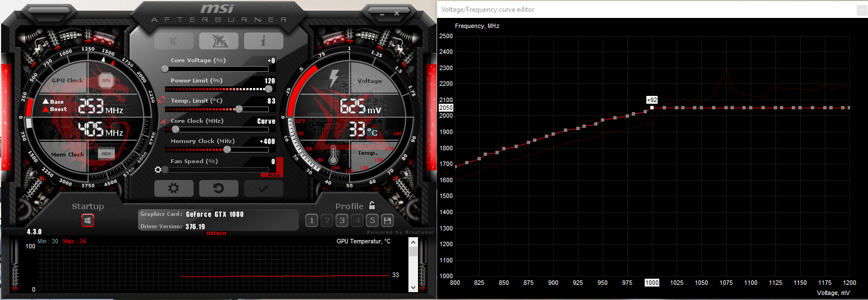Click monitoring graph scrollbar up arrow
This screenshot has height=300, width=868.
414,242
